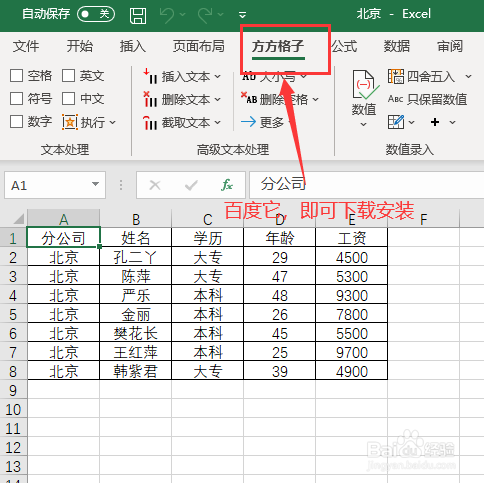Viewport: 484px width, 483px height.
Task: Expand the plus icon dropdown arrow
Action: click(452, 122)
